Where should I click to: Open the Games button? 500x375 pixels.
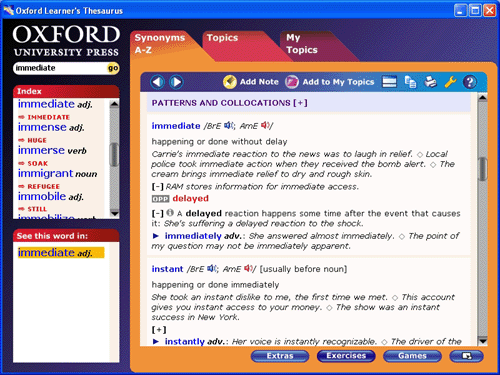(412, 356)
